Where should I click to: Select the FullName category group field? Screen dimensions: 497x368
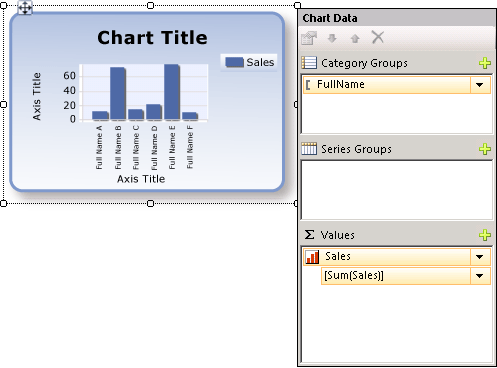397,85
